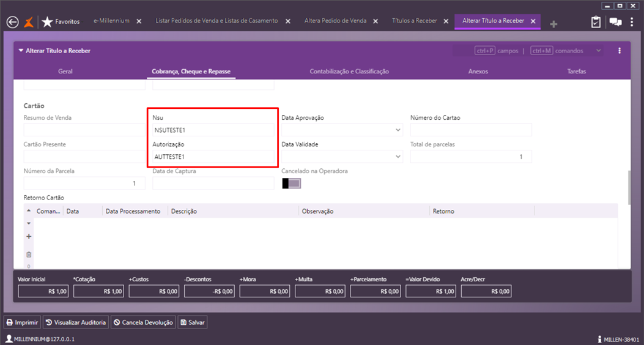Select Cobrança, Cheque e Repasse tab
This screenshot has width=644, height=345.
point(191,72)
